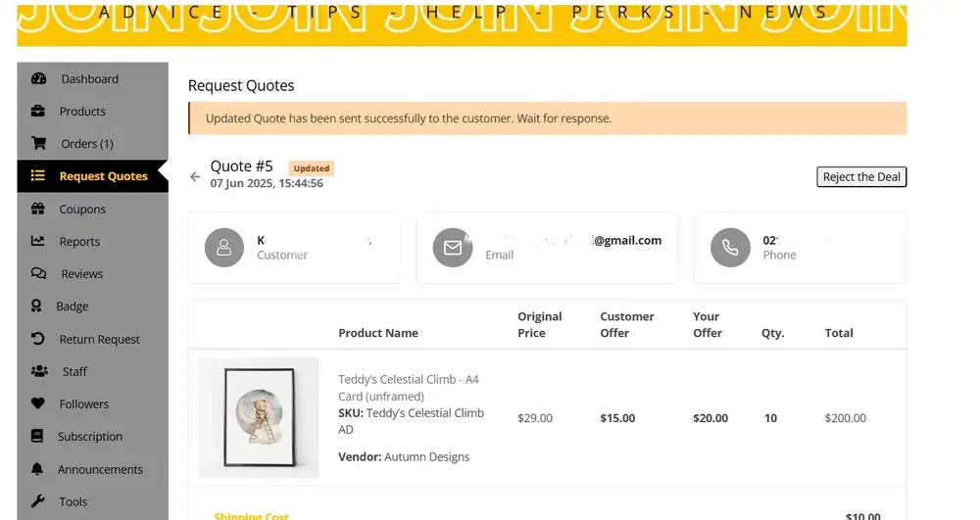Click the Request Quotes list icon
The width and height of the screenshot is (980, 520).
point(38,176)
